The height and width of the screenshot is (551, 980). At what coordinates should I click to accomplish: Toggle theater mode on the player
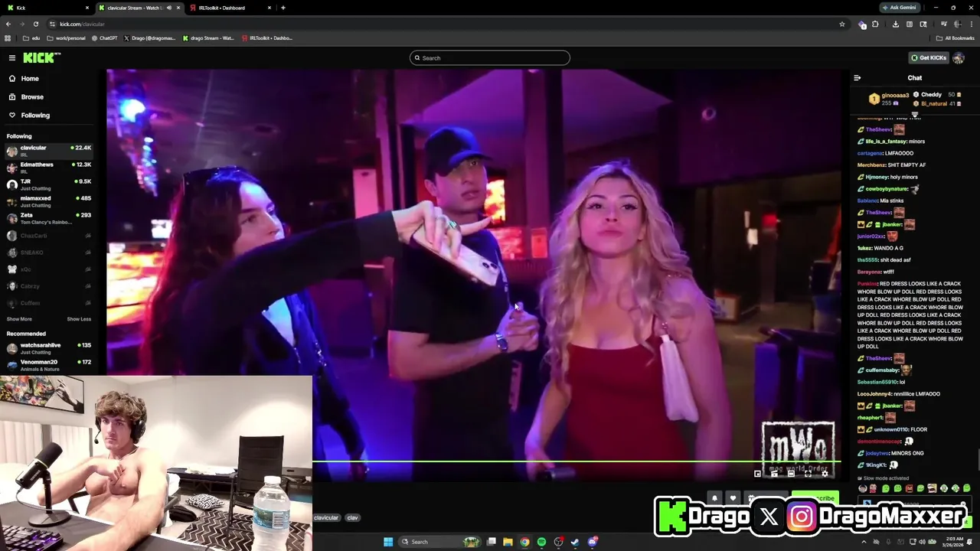coord(791,474)
